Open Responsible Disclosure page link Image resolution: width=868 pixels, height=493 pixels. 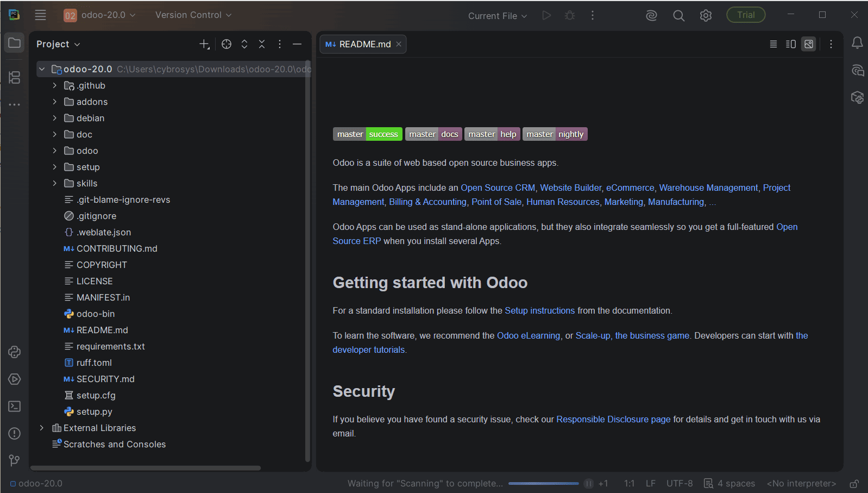point(613,419)
